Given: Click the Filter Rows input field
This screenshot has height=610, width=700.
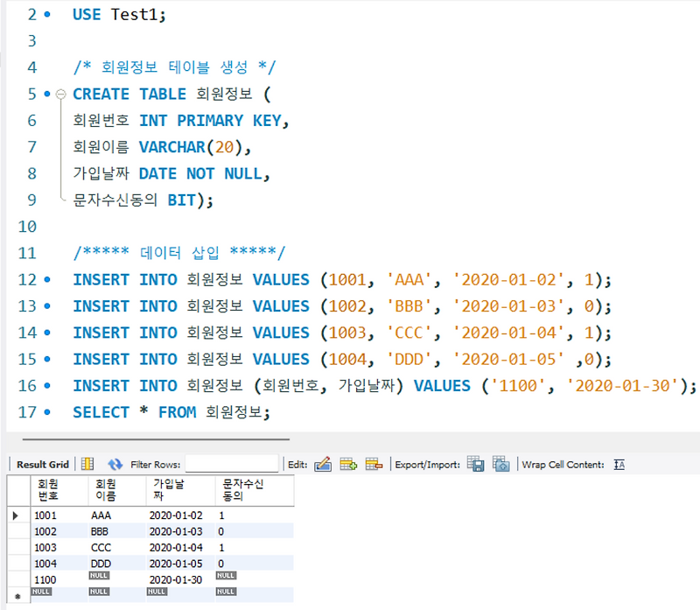Looking at the screenshot, I should pyautogui.click(x=232, y=463).
